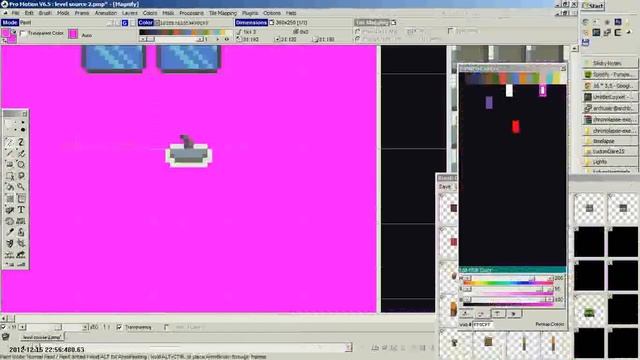640x360 pixels.
Task: Open the Layers menu
Action: [x=130, y=13]
